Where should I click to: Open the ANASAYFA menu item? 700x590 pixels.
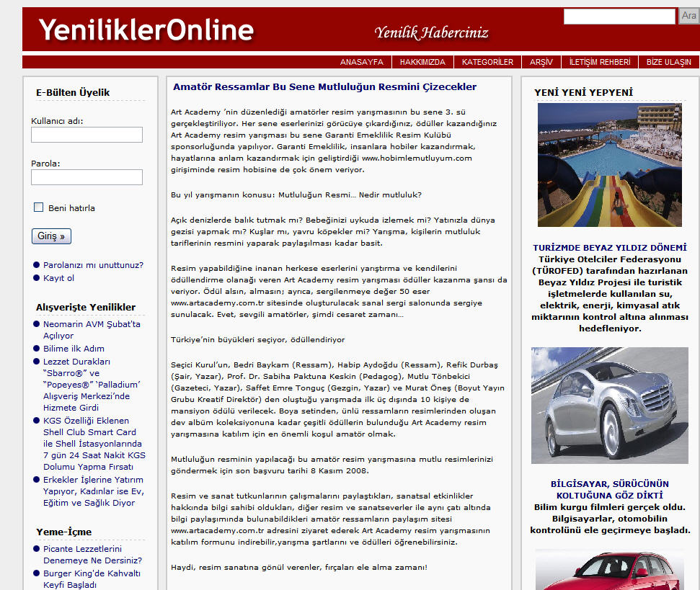click(361, 62)
